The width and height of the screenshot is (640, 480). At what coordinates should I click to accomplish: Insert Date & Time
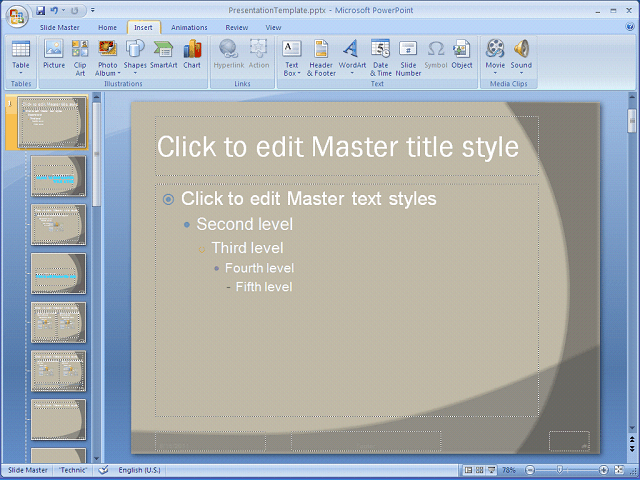pyautogui.click(x=380, y=57)
